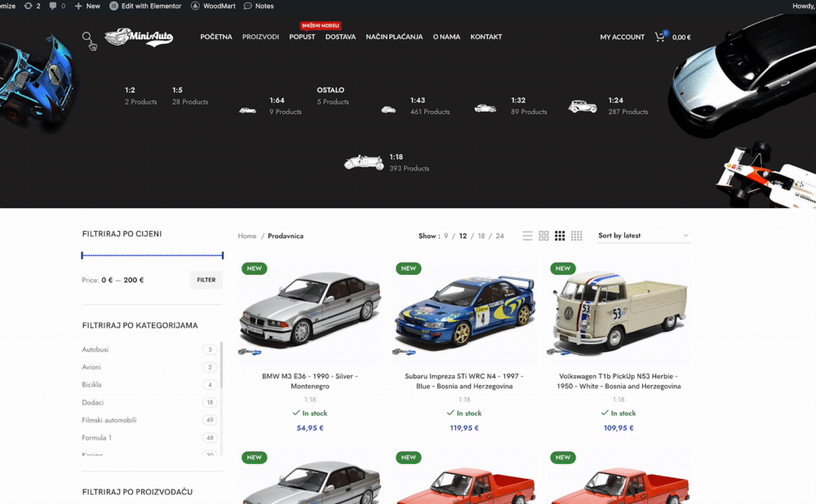This screenshot has height=504, width=816.
Task: Show 12 products per page
Action: (x=463, y=237)
